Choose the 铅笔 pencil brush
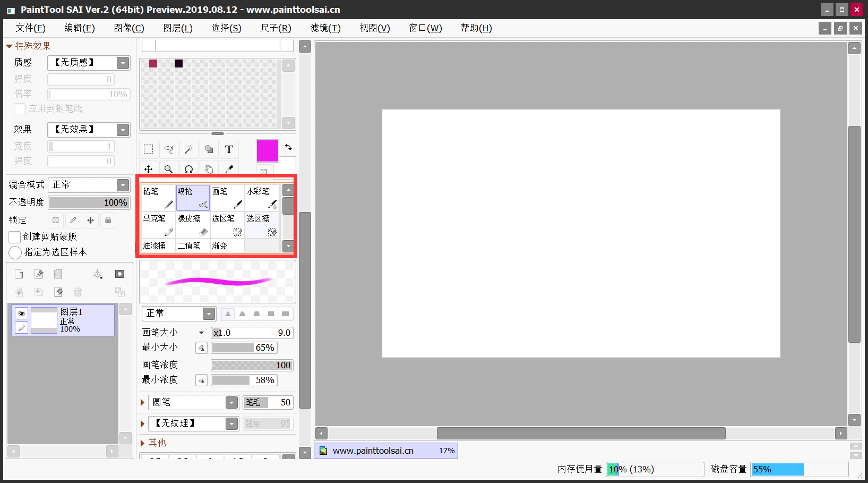Screen dimensions: 868x483 (158, 198)
